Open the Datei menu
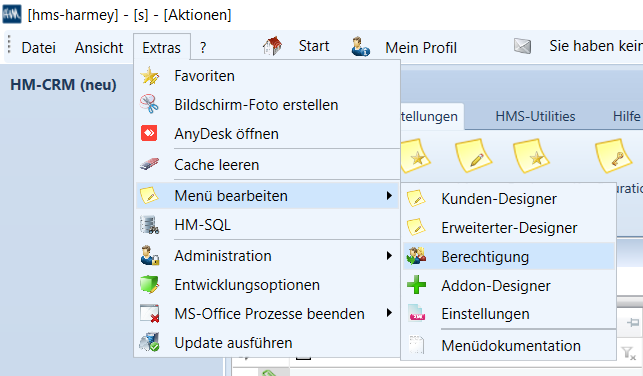Viewport: 643px width, 376px height. click(x=39, y=48)
